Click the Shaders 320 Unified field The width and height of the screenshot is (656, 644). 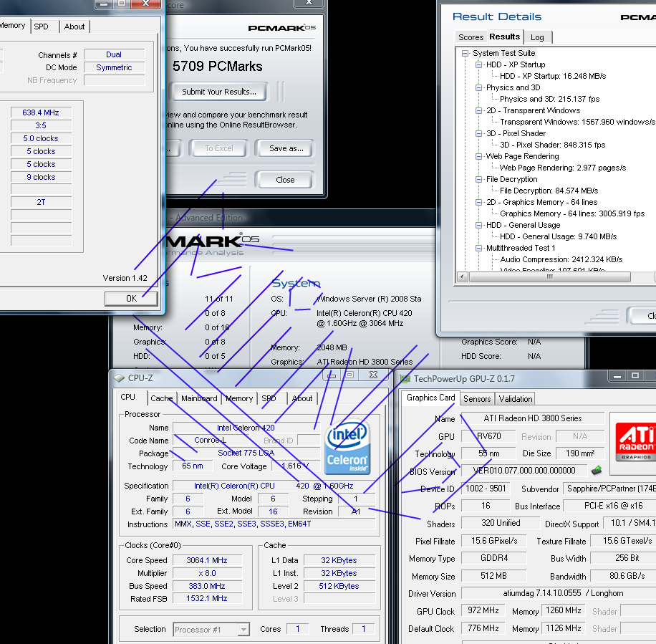[501, 523]
